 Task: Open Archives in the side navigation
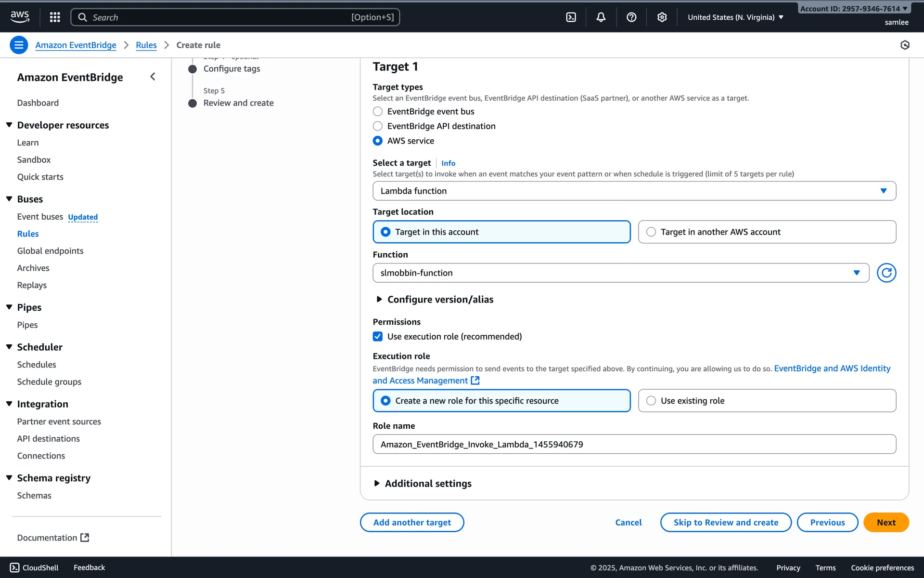pos(33,268)
